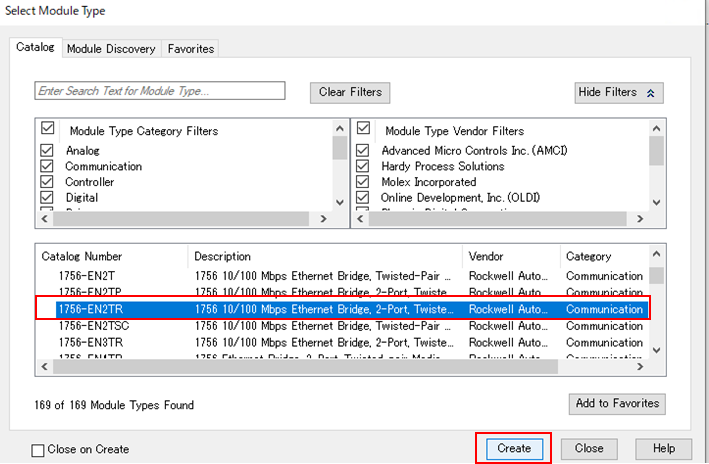Image resolution: width=709 pixels, height=464 pixels.
Task: Collapse filters with Hide Filters button
Action: coord(619,92)
